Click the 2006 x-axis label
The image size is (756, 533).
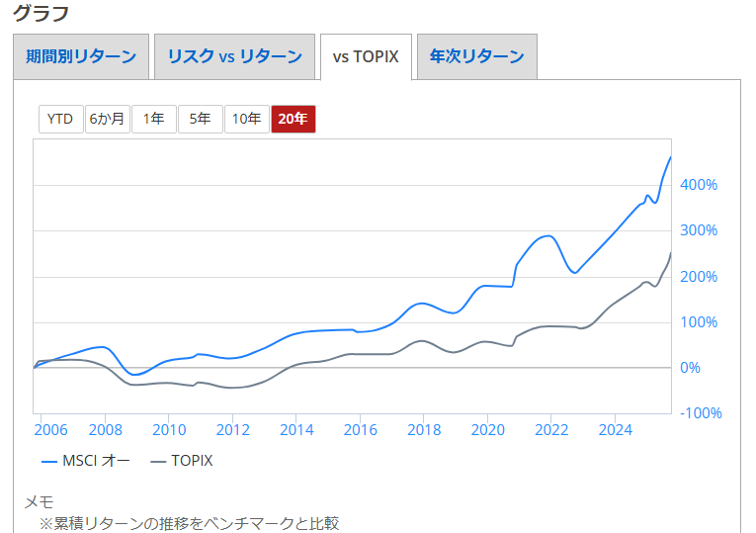50,429
